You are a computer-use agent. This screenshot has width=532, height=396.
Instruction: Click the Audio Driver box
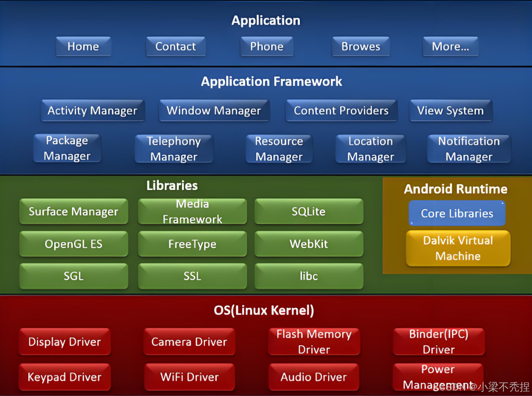coord(314,377)
